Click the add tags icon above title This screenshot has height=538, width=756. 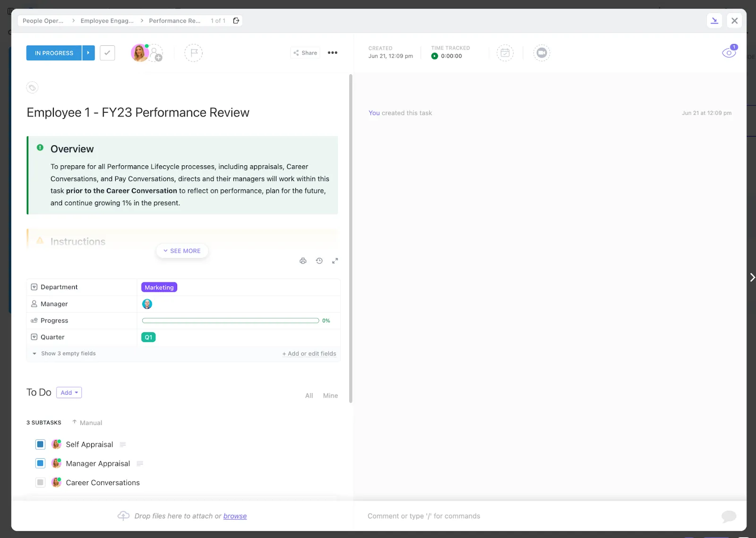[x=32, y=87]
